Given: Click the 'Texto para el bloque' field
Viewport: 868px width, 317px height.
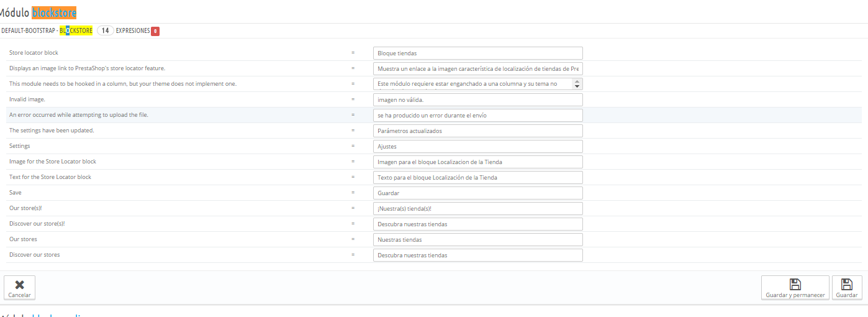Looking at the screenshot, I should pyautogui.click(x=477, y=177).
